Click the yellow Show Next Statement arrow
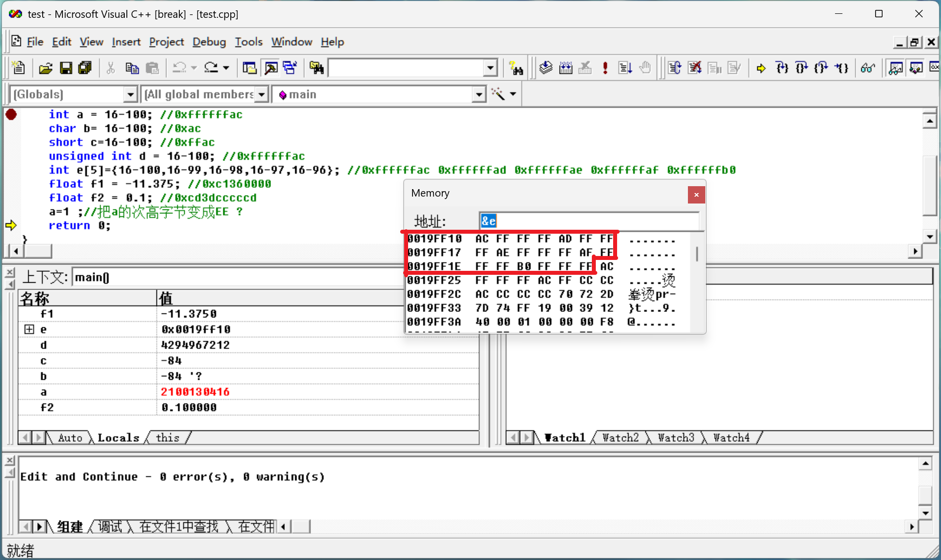941x560 pixels. (761, 68)
